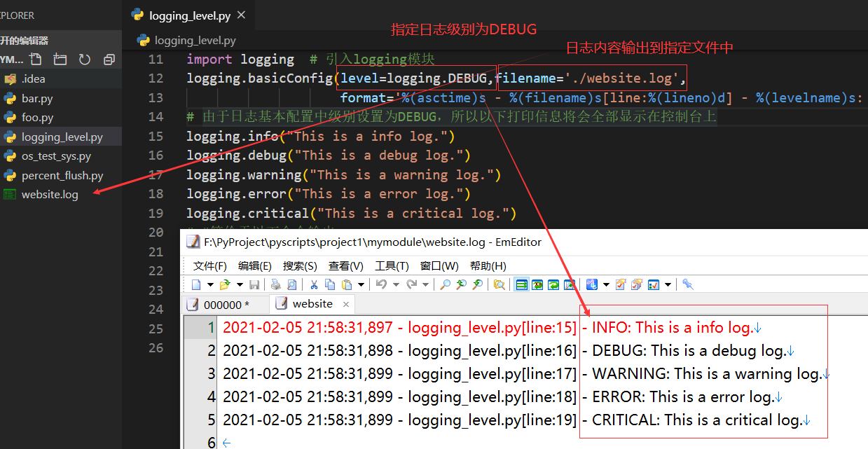
Task: Toggle the third wrap mode icon in EmEditor
Action: pyautogui.click(x=553, y=284)
